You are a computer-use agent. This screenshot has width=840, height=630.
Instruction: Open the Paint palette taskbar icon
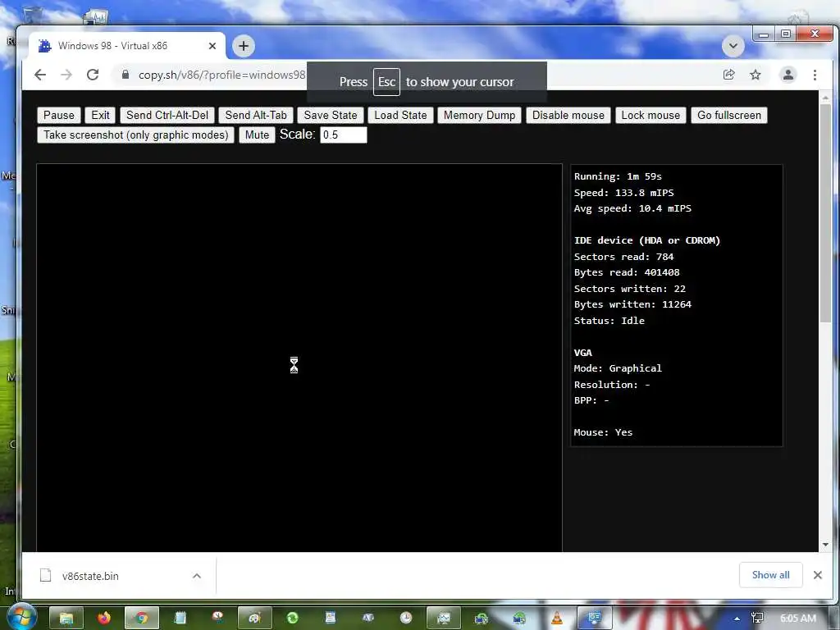tap(254, 619)
